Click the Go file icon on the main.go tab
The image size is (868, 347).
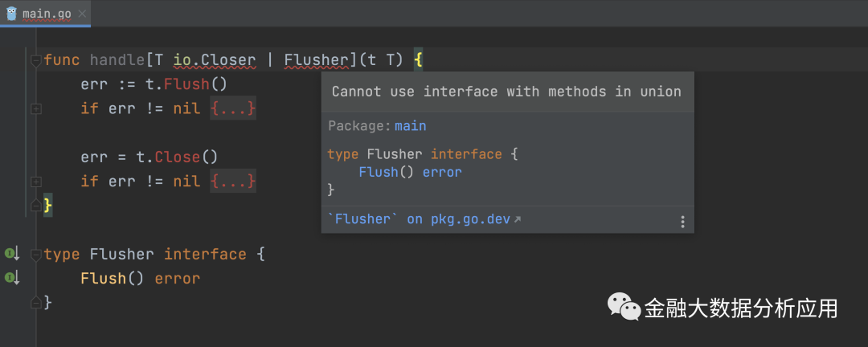pyautogui.click(x=13, y=13)
